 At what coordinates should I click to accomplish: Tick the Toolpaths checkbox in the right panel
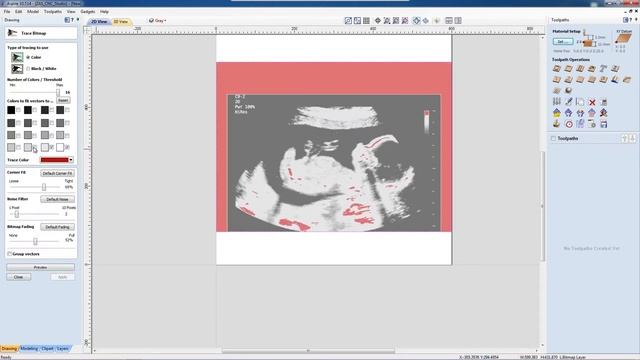click(x=554, y=139)
